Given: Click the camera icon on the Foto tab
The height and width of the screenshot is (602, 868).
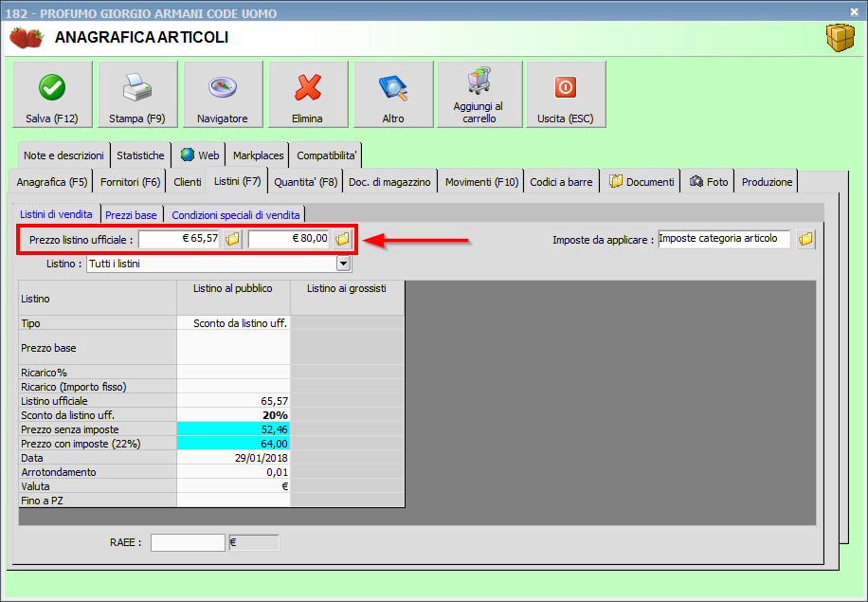Looking at the screenshot, I should coord(697,181).
